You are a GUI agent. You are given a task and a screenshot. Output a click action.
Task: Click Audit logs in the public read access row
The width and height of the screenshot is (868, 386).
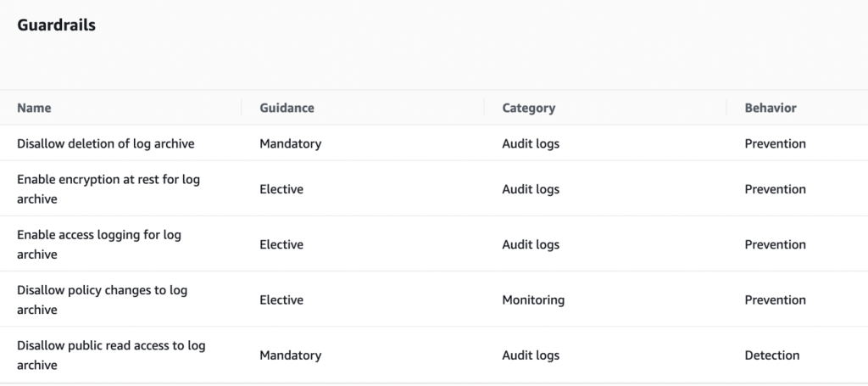(x=531, y=355)
